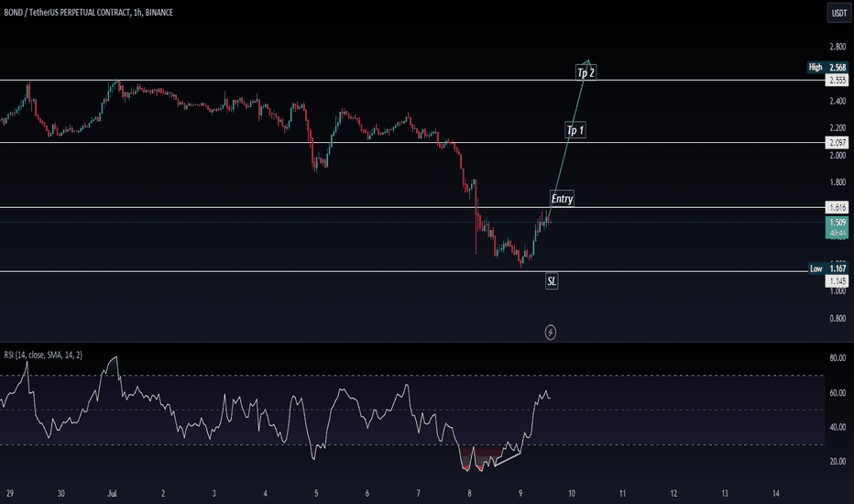Click the 1.145 price level tag
The image size is (854, 504).
(838, 281)
